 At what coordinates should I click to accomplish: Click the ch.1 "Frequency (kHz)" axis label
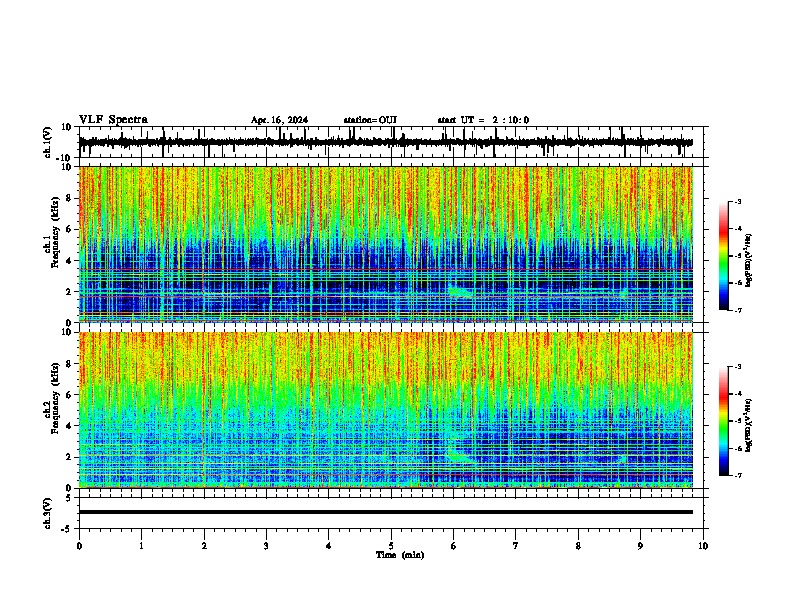coord(56,231)
